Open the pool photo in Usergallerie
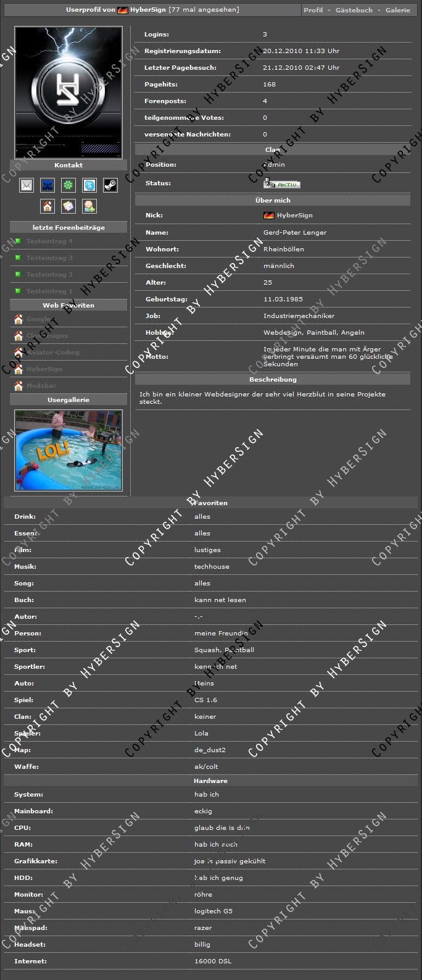This screenshot has height=980, width=422. pos(68,450)
